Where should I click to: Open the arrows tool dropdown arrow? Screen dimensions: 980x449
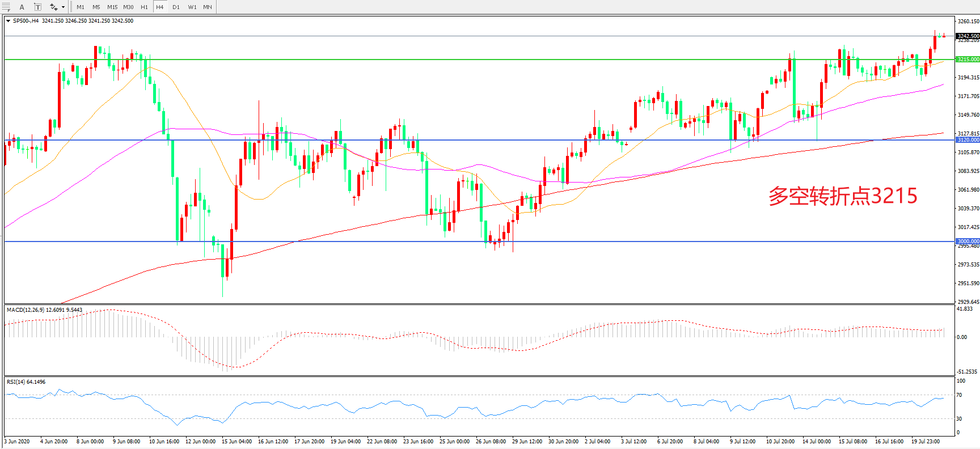(x=63, y=7)
